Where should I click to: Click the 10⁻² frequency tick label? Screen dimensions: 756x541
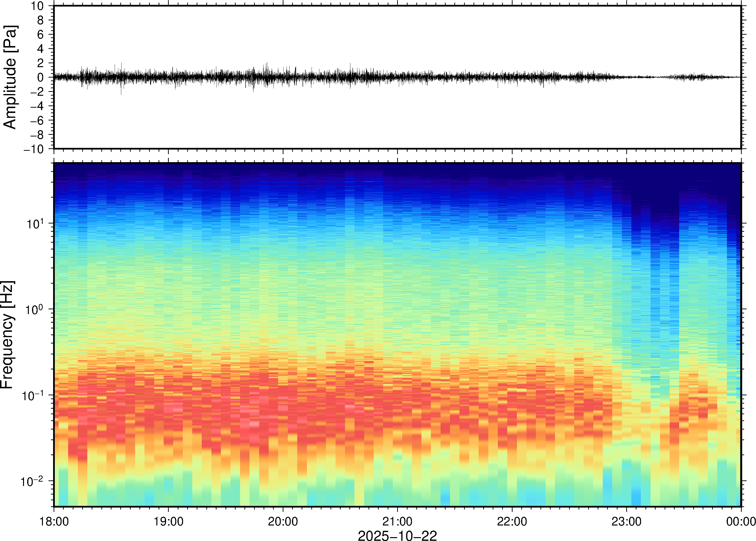tap(32, 481)
